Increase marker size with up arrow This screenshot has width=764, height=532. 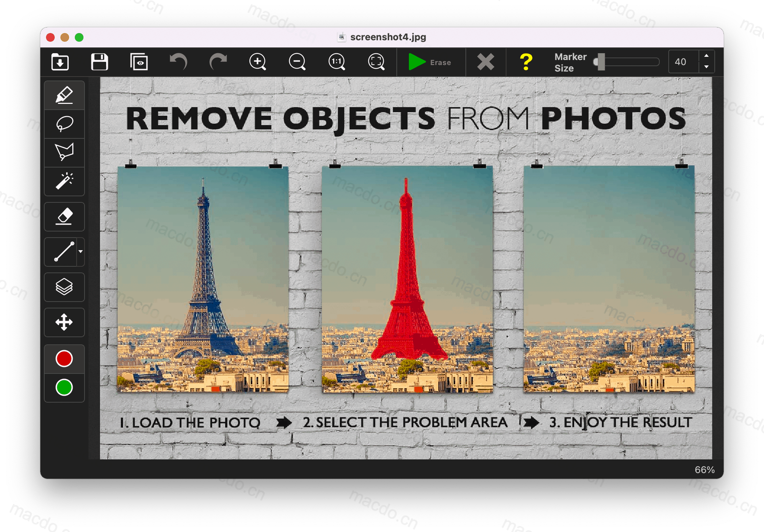point(706,56)
